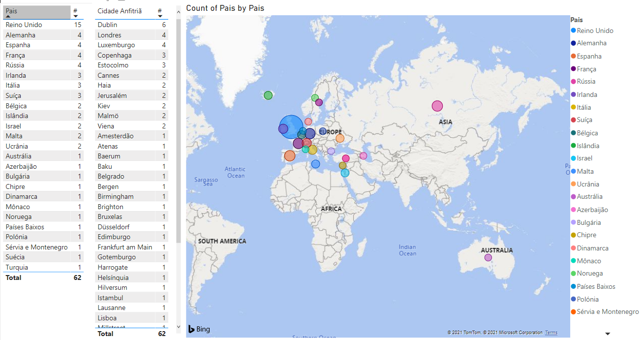Select Chipre legend item

pyautogui.click(x=583, y=235)
